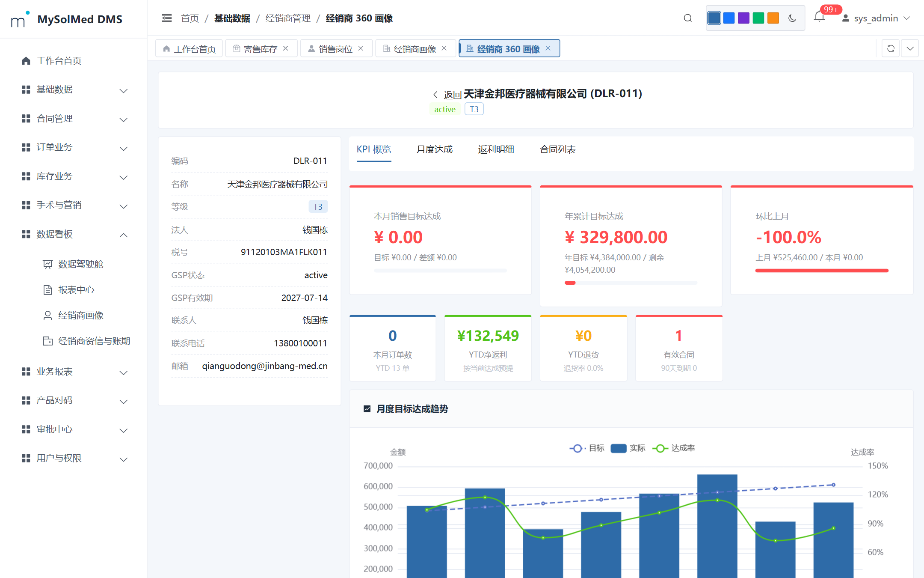Click the 年累计目标达成 ¥ 329,800.00 value
Screen dimensions: 924x578
click(x=616, y=238)
